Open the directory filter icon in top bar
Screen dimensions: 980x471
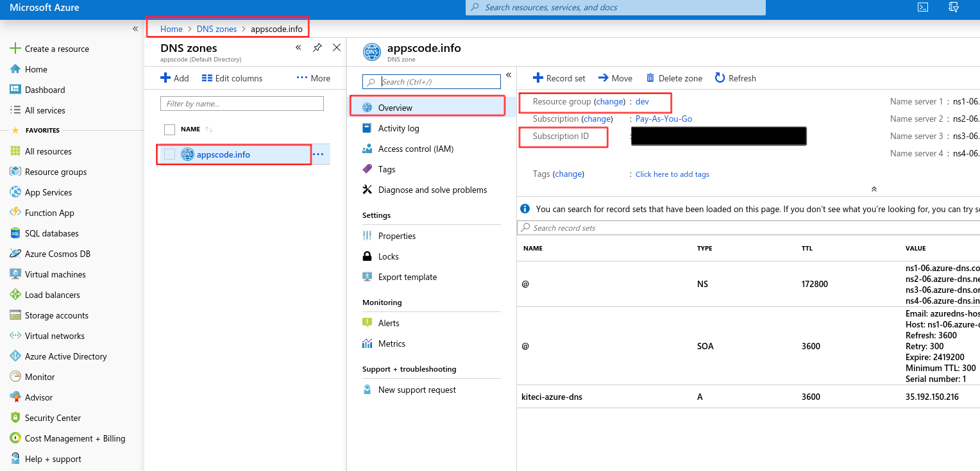point(954,8)
